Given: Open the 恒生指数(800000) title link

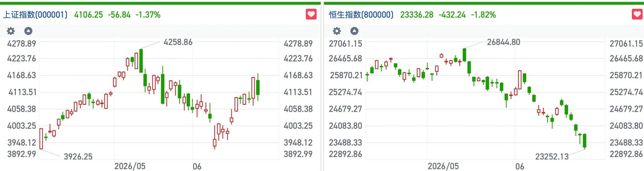Looking at the screenshot, I should point(361,15).
